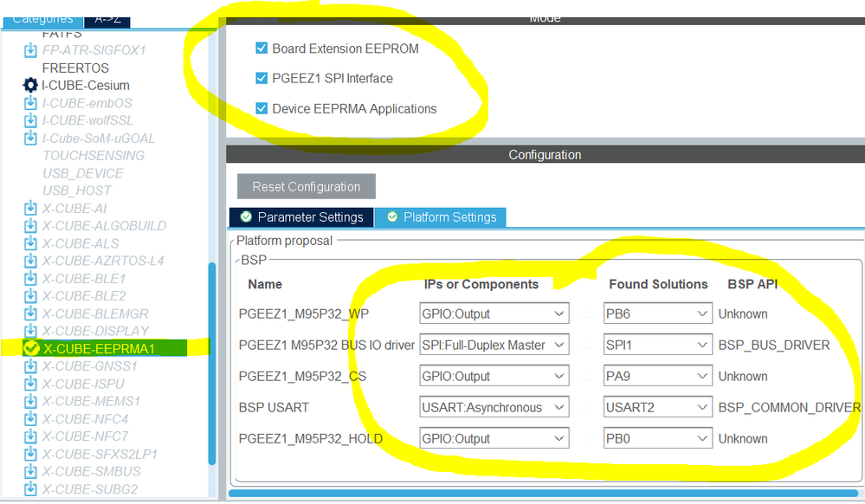The width and height of the screenshot is (865, 504).
Task: Open USART:Asynchronous dropdown
Action: (x=494, y=407)
